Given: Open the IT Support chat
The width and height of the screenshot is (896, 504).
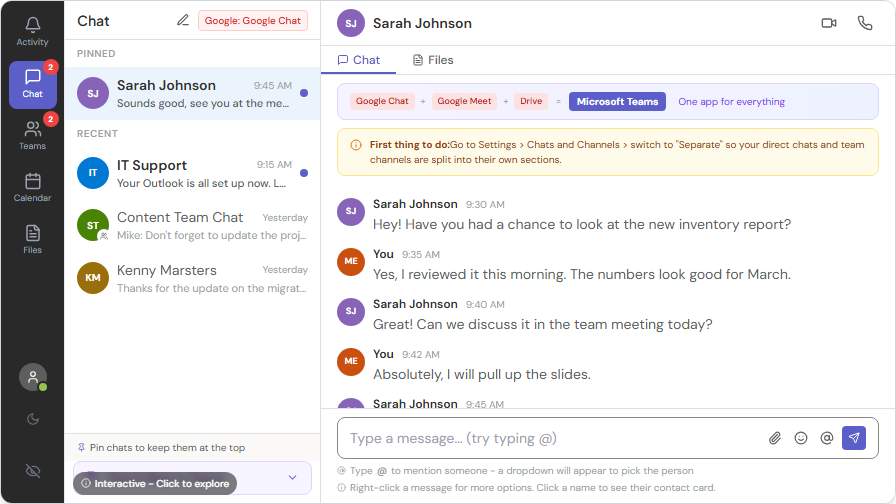Looking at the screenshot, I should [x=193, y=173].
